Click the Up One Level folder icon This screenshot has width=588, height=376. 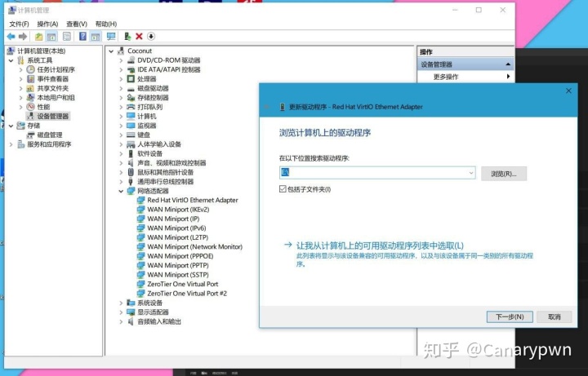coord(38,37)
